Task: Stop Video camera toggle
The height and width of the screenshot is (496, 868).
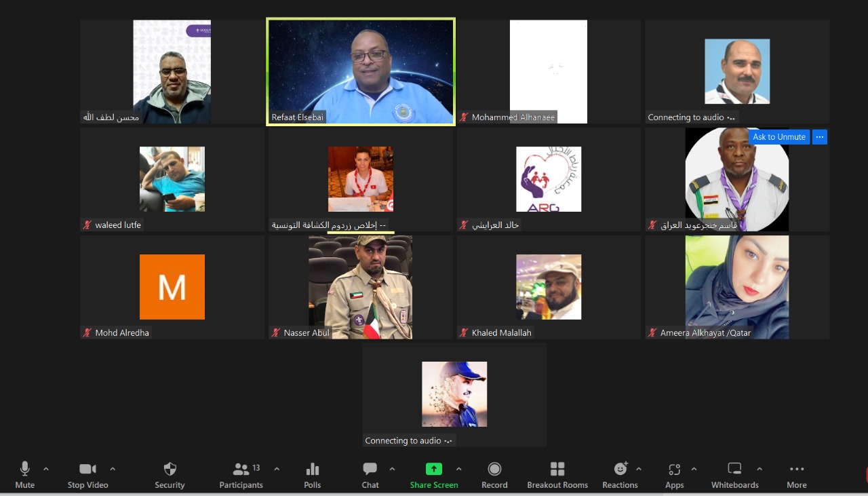Action: tap(87, 470)
